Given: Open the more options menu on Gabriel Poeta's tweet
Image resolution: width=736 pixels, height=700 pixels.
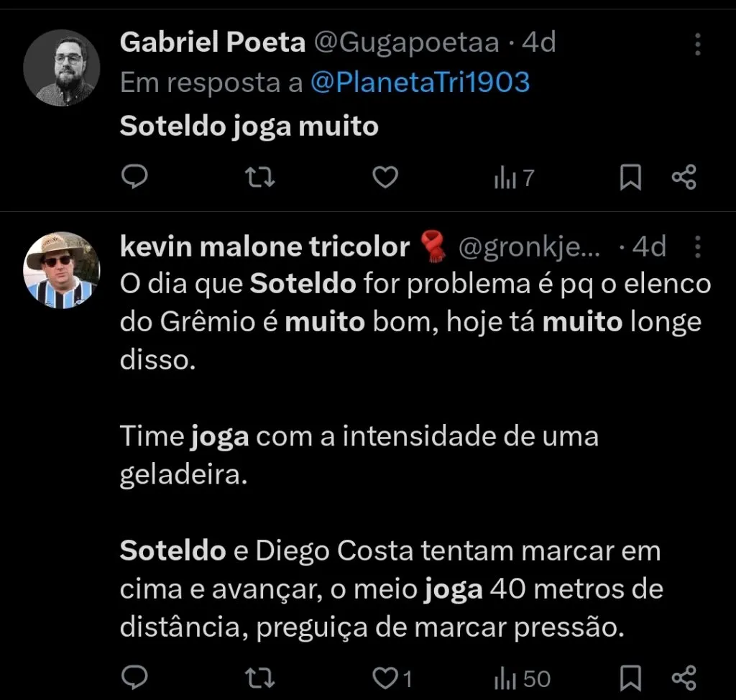Looking at the screenshot, I should [x=696, y=43].
